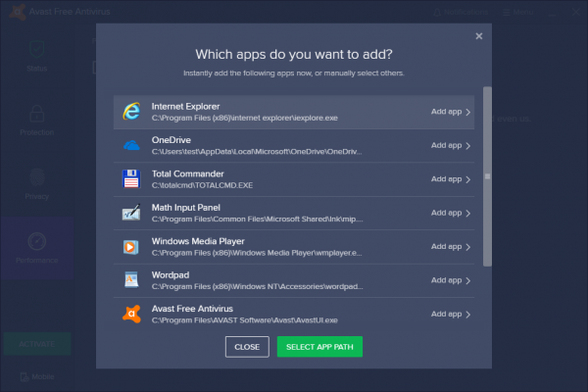
Task: Click the Total Commander floppy disk icon
Action: (x=131, y=179)
